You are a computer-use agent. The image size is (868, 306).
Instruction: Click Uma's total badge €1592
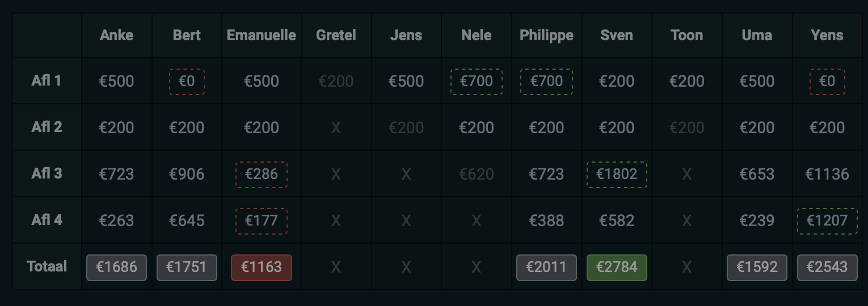coord(757,267)
